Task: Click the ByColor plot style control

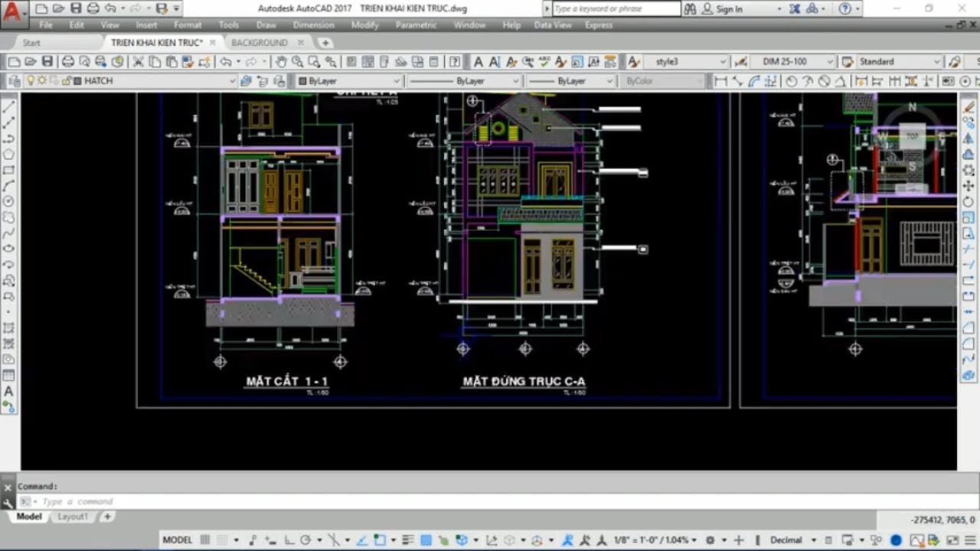Action: [x=661, y=80]
